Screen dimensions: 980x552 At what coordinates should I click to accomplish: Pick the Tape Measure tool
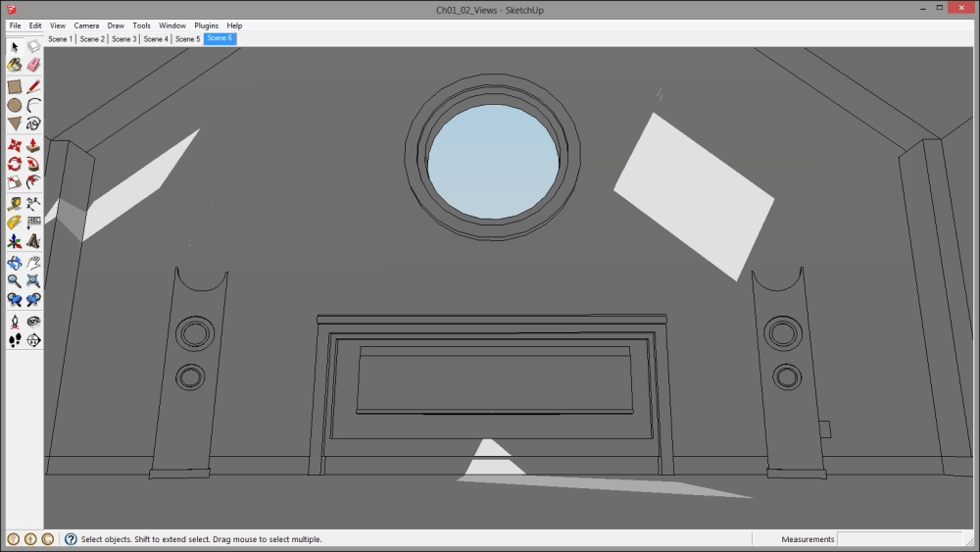(15, 204)
